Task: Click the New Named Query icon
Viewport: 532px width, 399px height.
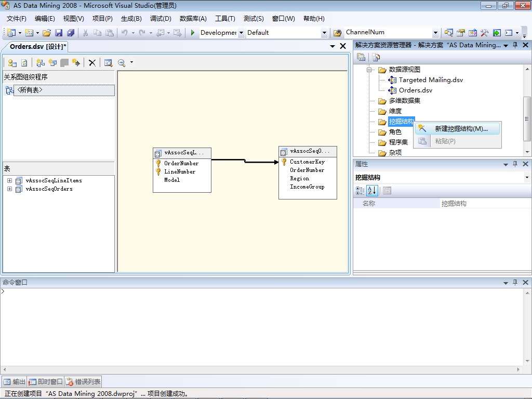Action: (x=52, y=63)
